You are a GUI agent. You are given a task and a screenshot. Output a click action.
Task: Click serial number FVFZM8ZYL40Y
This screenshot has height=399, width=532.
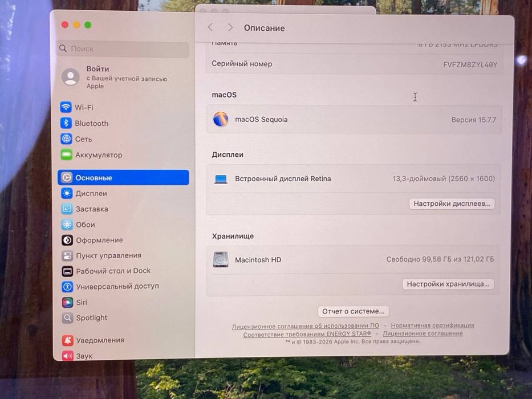470,64
